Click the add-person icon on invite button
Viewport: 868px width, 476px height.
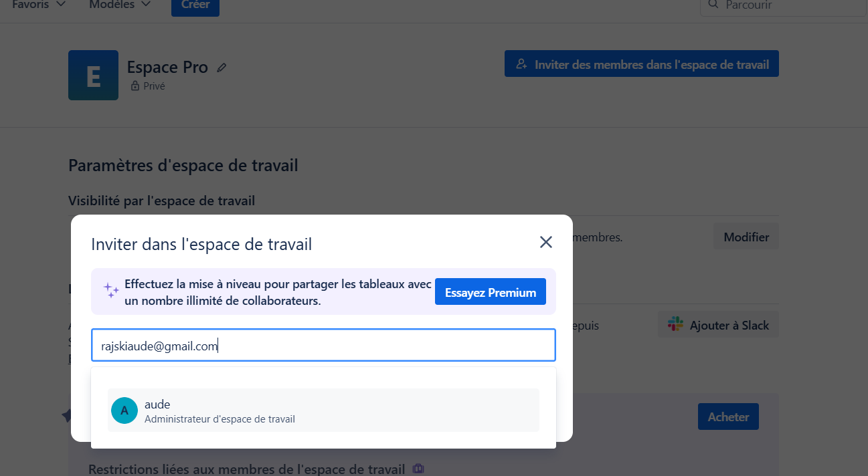pyautogui.click(x=521, y=64)
